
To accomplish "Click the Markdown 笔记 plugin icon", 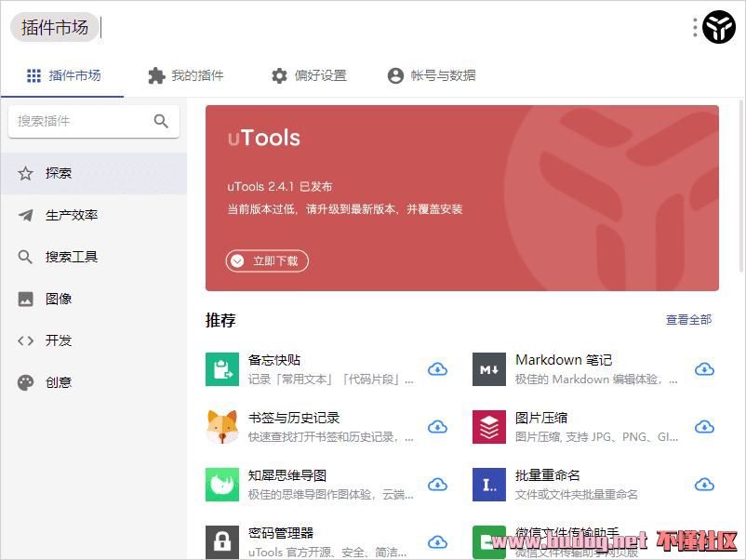I will click(489, 369).
